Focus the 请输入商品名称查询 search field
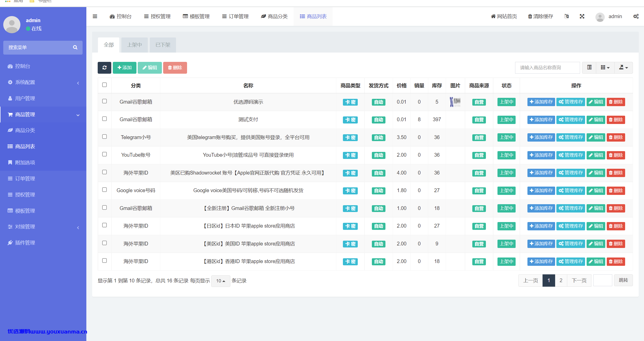Viewport: 644px width, 341px height. (547, 68)
